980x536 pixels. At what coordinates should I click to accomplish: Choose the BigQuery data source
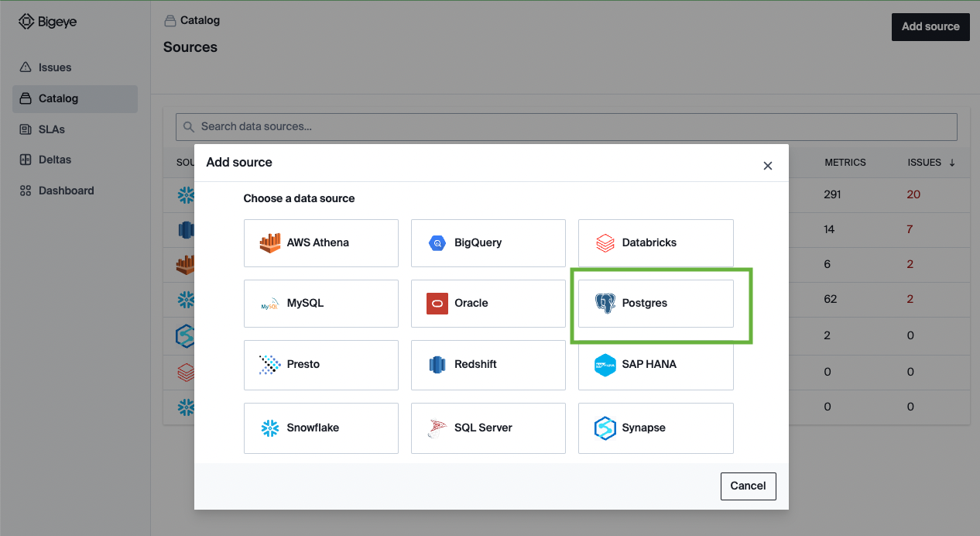pos(488,242)
